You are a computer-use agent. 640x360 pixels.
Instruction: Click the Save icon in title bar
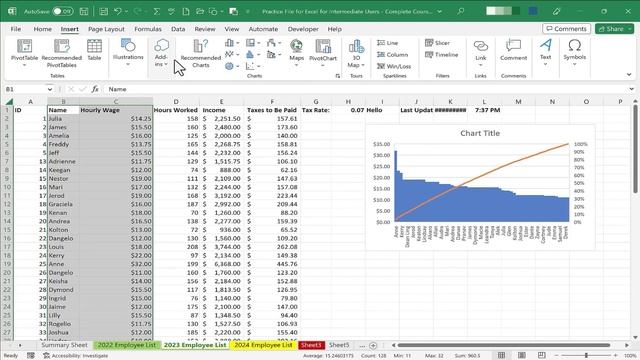[84, 11]
